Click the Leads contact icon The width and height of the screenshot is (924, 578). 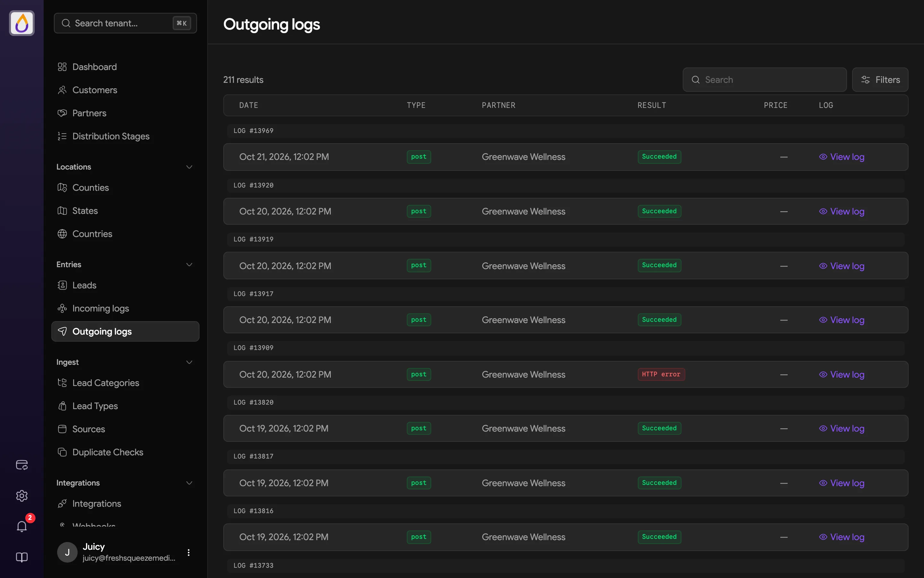click(62, 285)
